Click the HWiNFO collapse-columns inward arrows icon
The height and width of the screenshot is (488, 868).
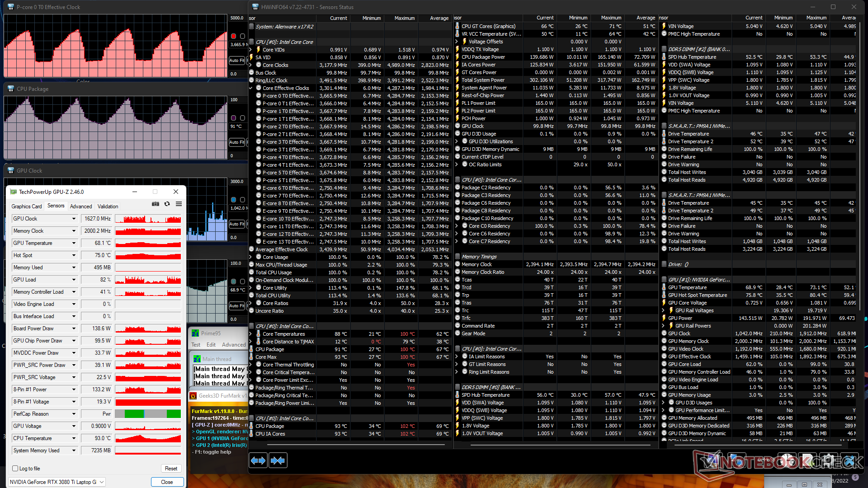pyautogui.click(x=277, y=460)
